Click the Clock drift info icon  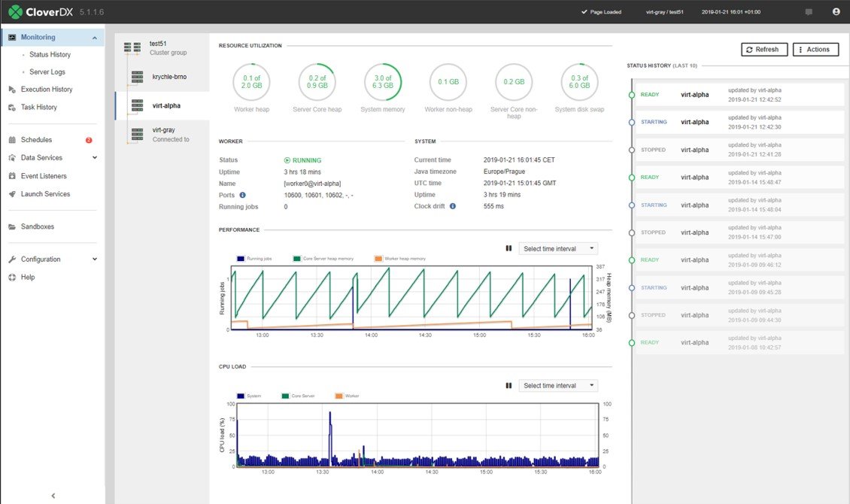[x=453, y=206]
